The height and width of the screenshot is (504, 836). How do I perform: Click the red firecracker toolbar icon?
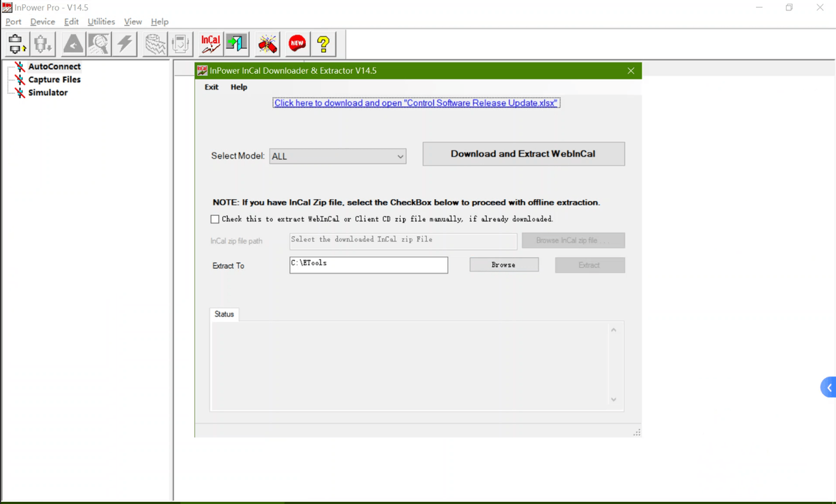[x=268, y=44]
